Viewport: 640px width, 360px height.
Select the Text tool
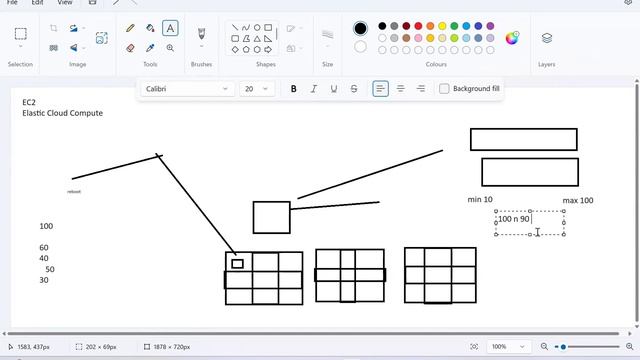(170, 28)
